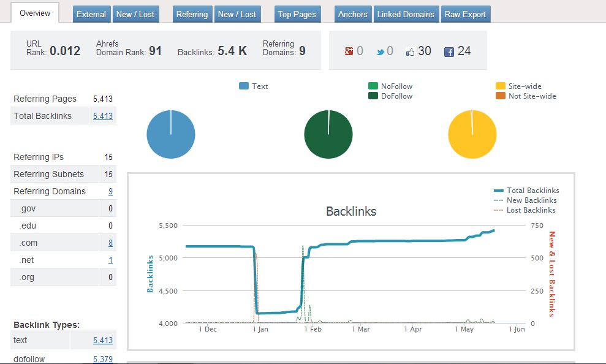
Task: Switch to the Referring tab
Action: 192,14
